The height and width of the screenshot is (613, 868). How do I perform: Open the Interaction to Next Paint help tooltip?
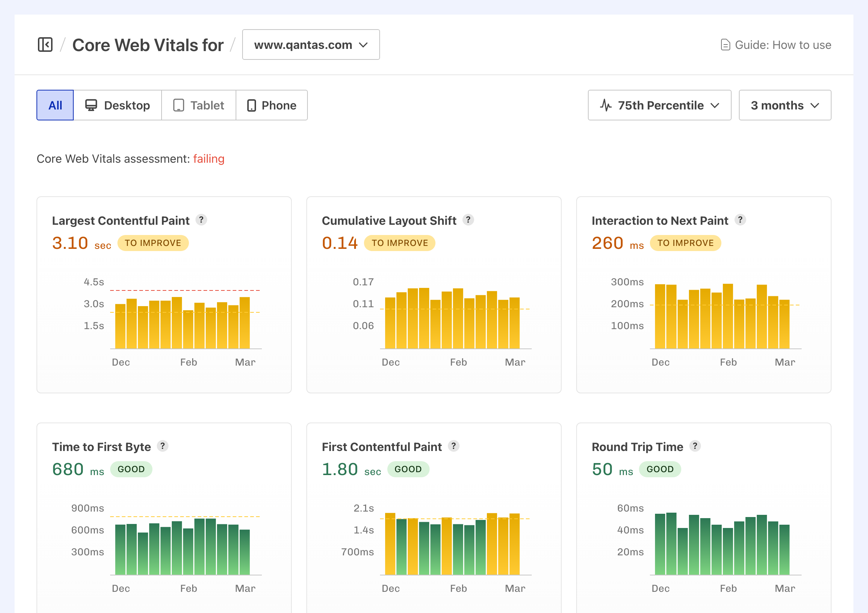tap(740, 220)
